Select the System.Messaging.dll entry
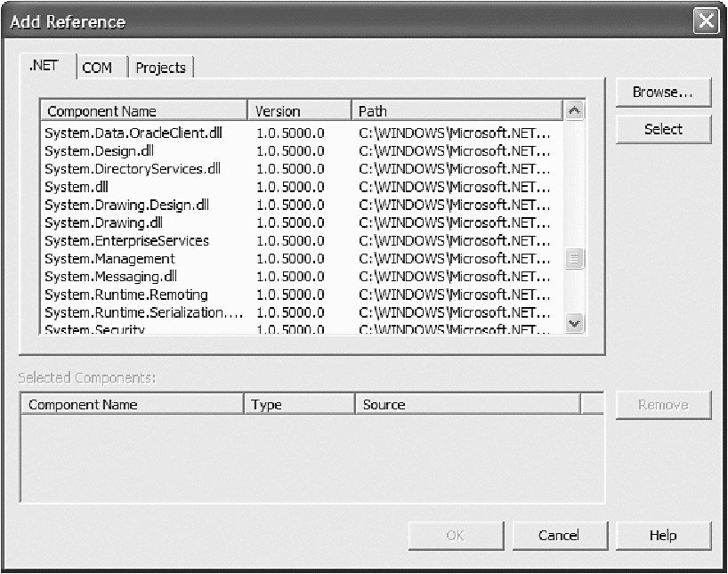This screenshot has height=574, width=728. pos(111,277)
